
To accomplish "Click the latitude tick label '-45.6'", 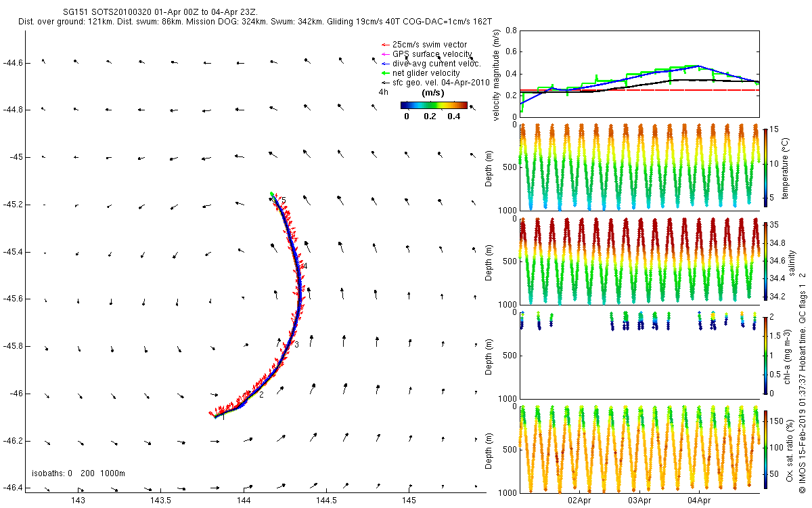I will 12,299.
